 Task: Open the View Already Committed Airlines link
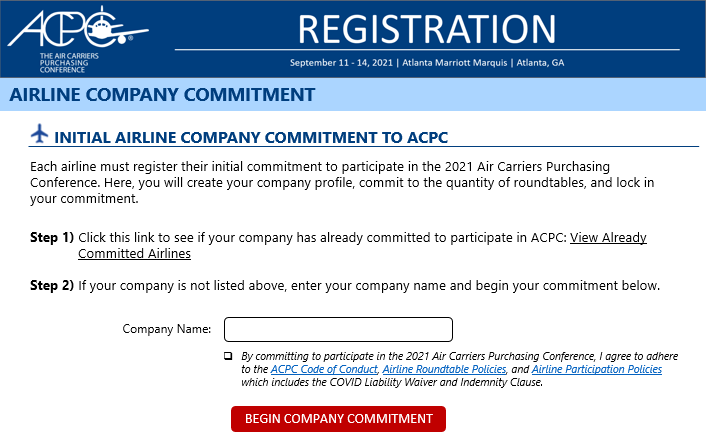tap(362, 245)
